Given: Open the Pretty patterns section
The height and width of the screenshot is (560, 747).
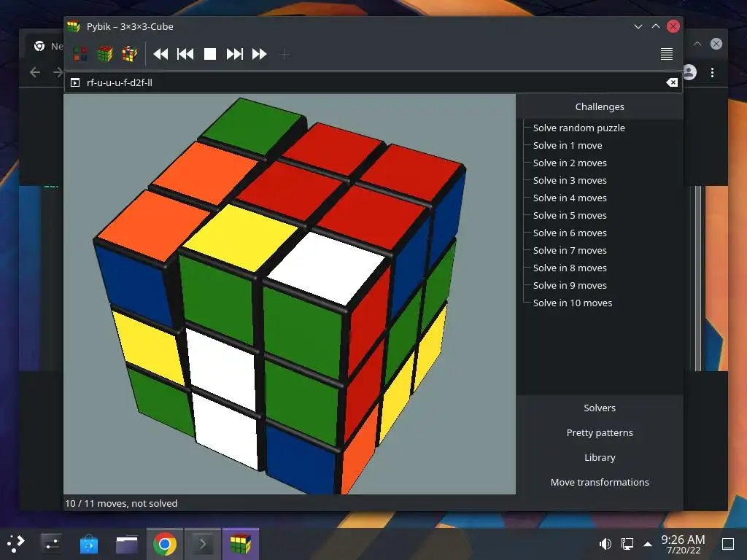Looking at the screenshot, I should pos(600,432).
